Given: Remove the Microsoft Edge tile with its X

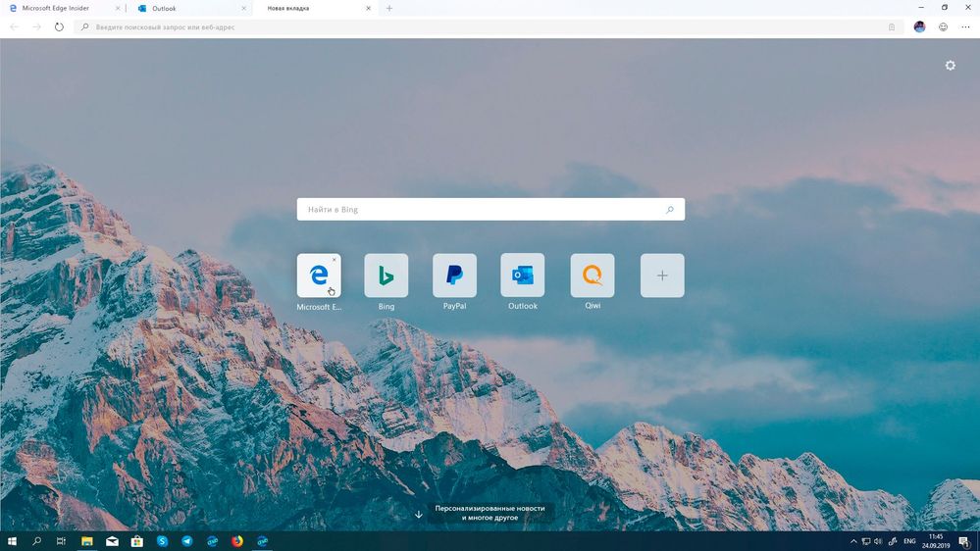Looking at the screenshot, I should pyautogui.click(x=335, y=259).
